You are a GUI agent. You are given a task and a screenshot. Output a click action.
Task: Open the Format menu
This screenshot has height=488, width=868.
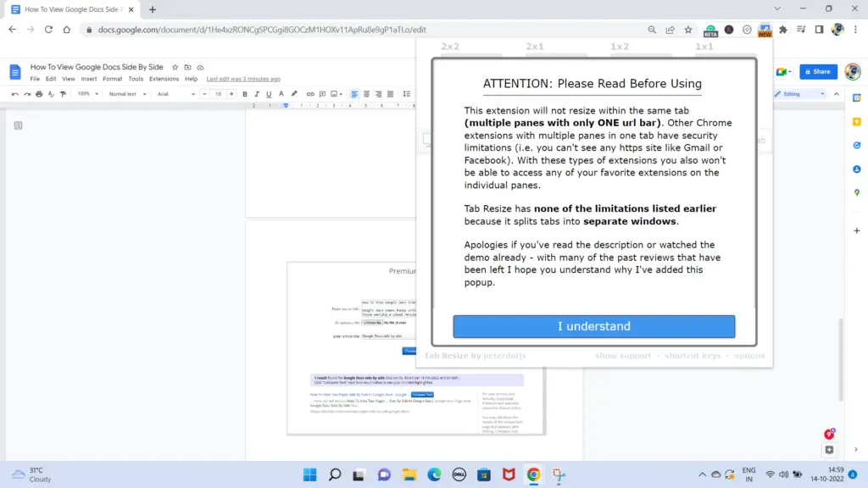[x=113, y=79]
